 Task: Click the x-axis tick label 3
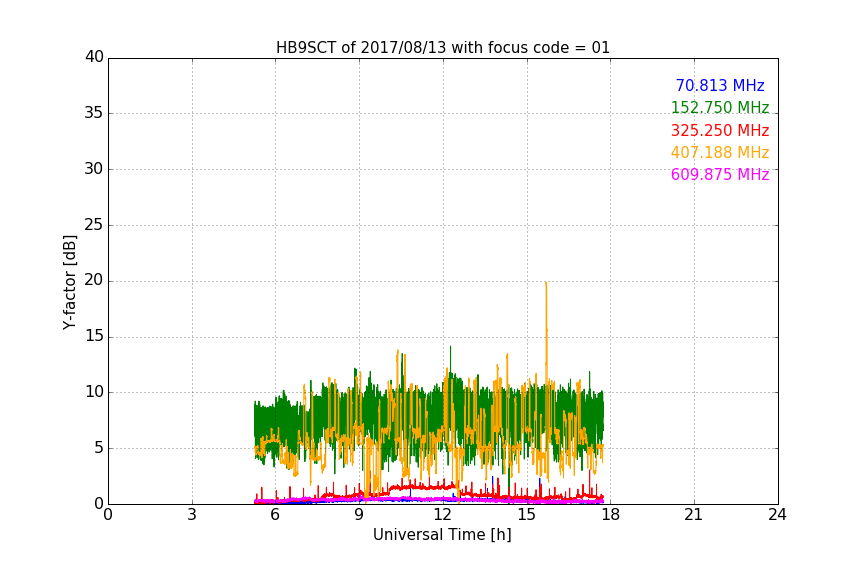pos(192,515)
